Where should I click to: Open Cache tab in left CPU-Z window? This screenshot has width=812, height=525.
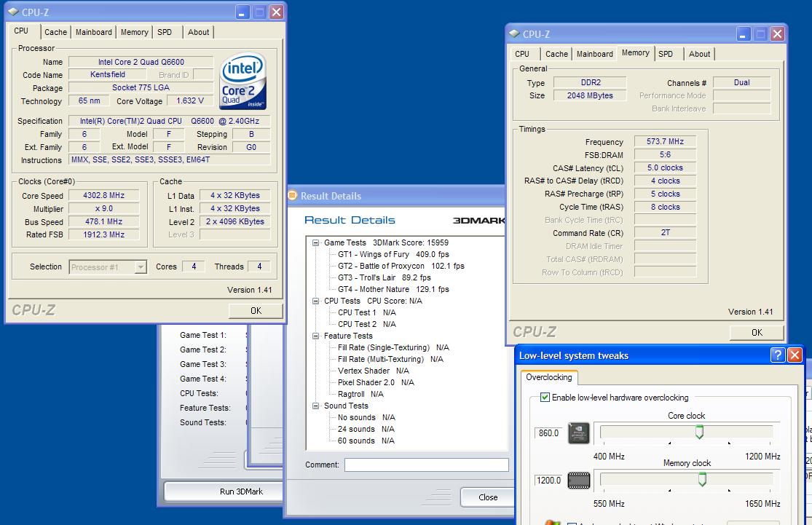(55, 32)
